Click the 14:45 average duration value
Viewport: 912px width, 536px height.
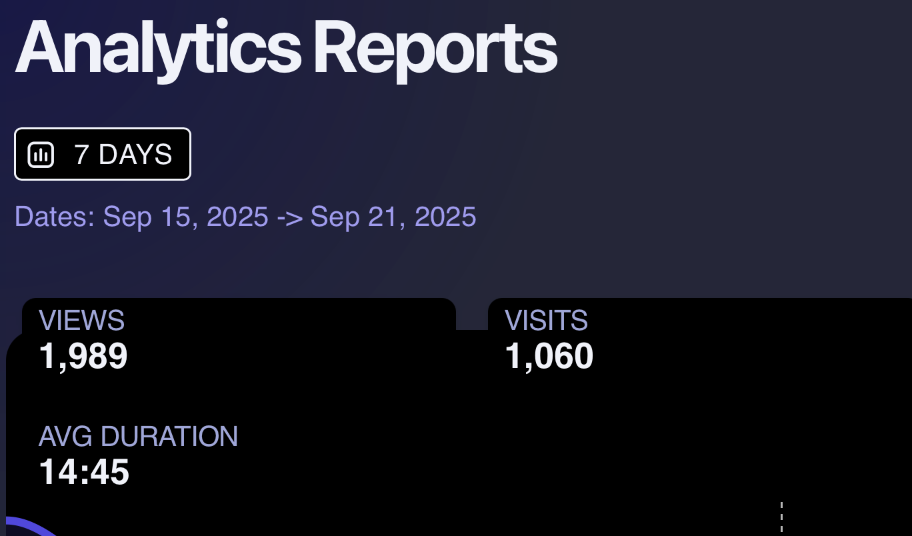[x=84, y=472]
